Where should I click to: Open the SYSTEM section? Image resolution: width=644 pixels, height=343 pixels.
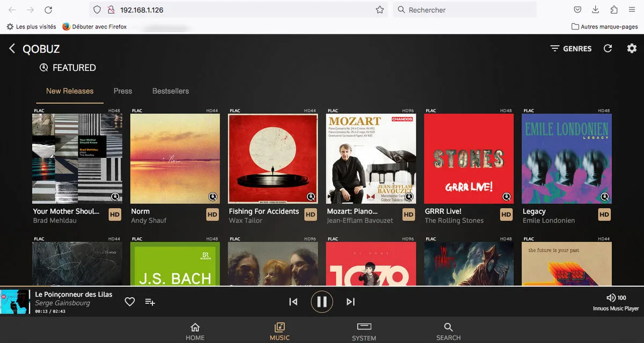pyautogui.click(x=364, y=332)
